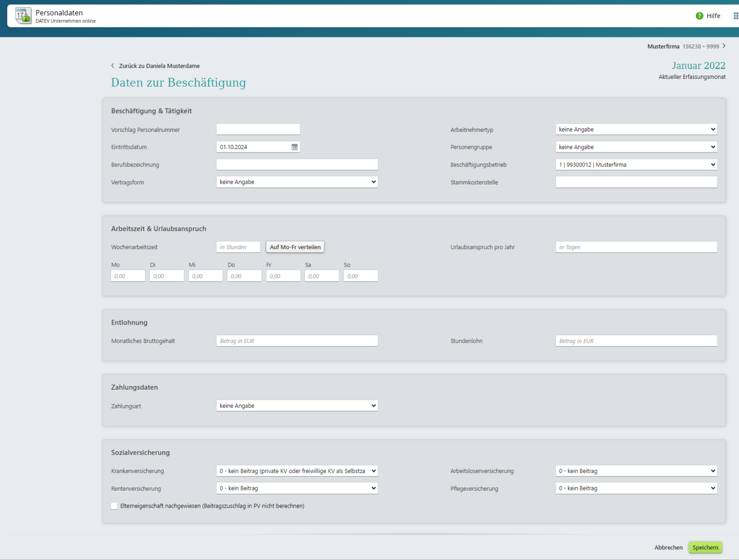Viewport: 739px width, 560px height.
Task: Click the Personaldaten calendar app icon
Action: click(23, 16)
